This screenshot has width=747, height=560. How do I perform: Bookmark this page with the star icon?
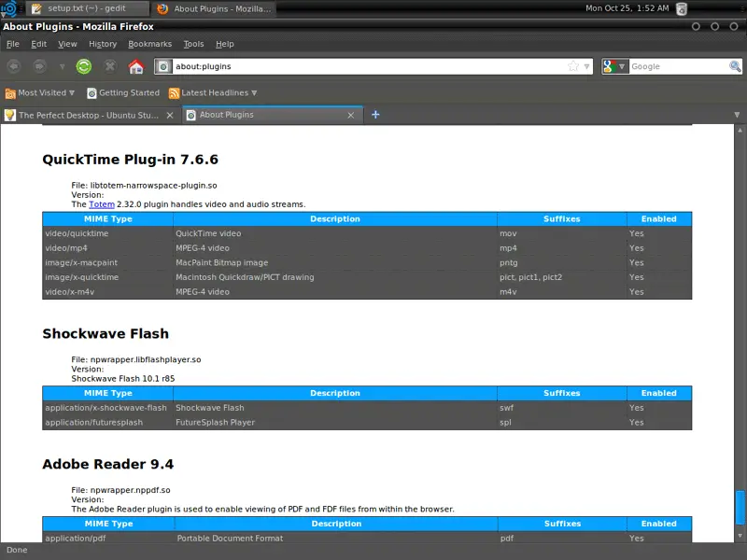[x=573, y=66]
